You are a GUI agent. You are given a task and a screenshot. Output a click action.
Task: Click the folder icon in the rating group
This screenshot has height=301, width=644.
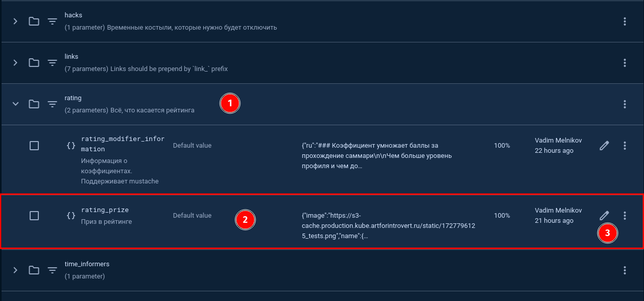[34, 104]
